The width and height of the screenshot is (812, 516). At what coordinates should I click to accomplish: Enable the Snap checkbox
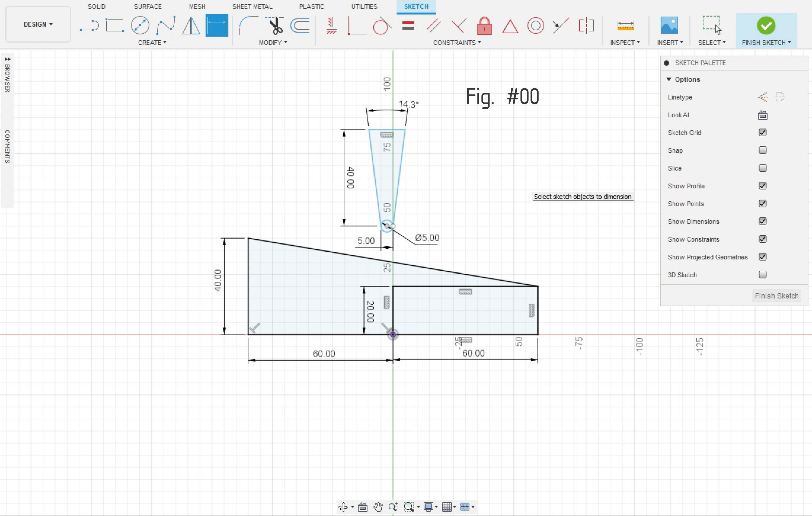click(763, 150)
